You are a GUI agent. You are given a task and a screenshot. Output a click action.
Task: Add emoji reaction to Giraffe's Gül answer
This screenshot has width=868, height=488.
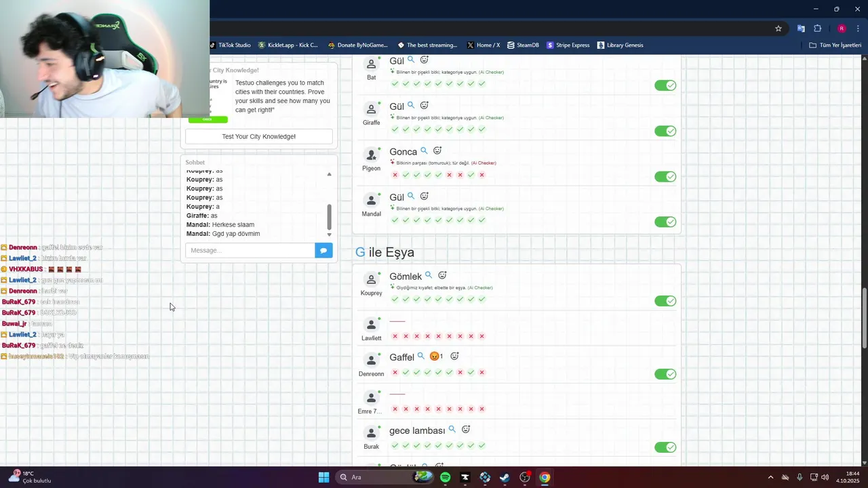(425, 106)
